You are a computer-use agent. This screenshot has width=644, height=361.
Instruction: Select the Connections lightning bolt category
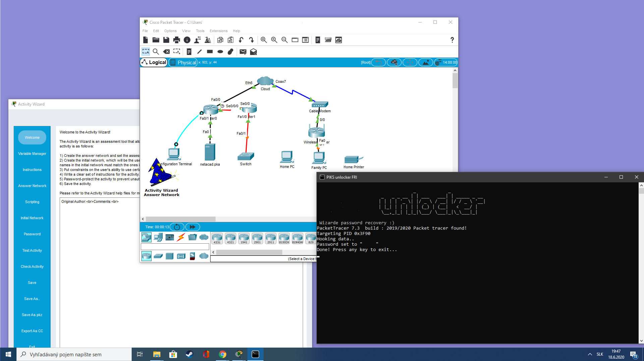(x=181, y=237)
